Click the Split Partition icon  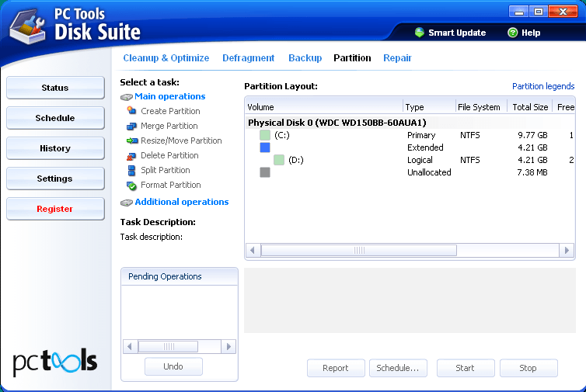(131, 171)
